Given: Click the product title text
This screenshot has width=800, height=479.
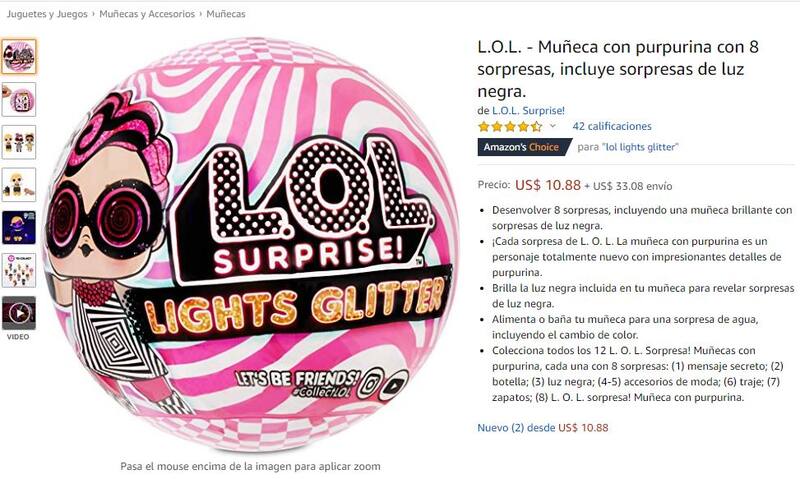Looking at the screenshot, I should pyautogui.click(x=618, y=69).
